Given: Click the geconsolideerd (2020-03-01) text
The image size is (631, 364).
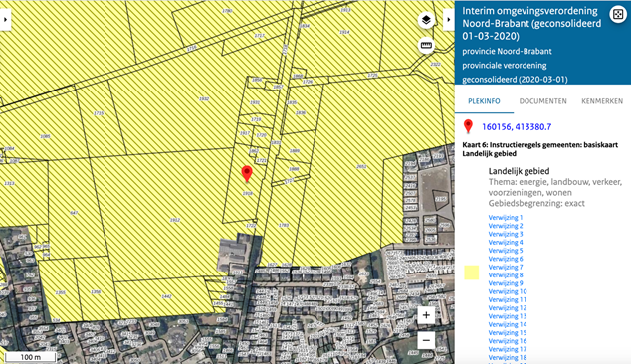Looking at the screenshot, I should (515, 80).
